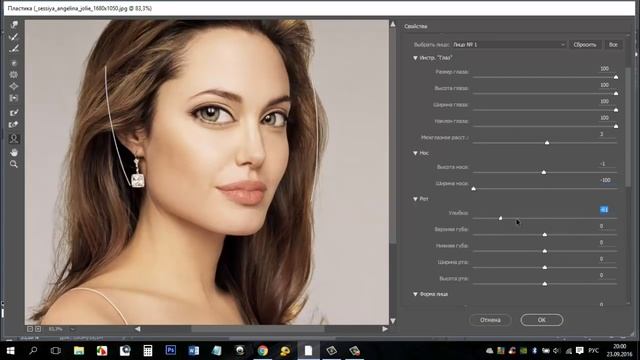The image size is (640, 360).
Task: Click the highlighted Улыбка value field
Action: (604, 209)
